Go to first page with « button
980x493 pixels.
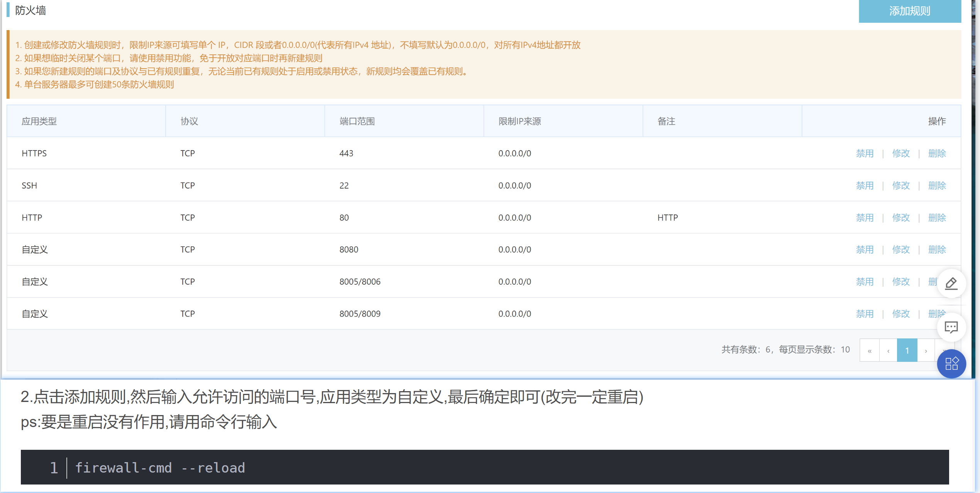coord(870,350)
